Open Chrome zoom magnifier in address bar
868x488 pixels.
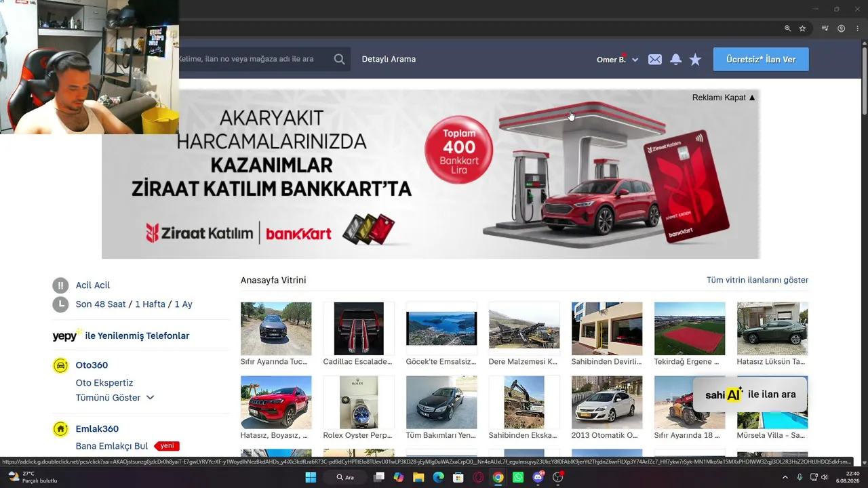pyautogui.click(x=788, y=28)
